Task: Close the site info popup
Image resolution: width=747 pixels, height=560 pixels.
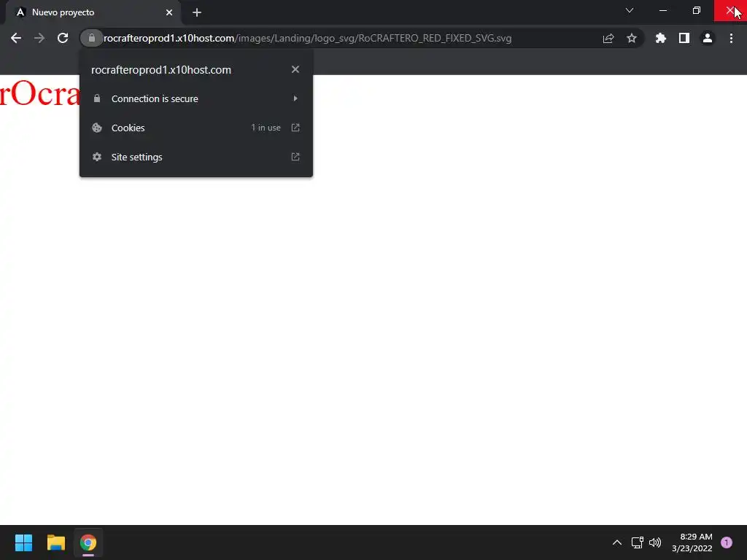Action: tap(295, 69)
